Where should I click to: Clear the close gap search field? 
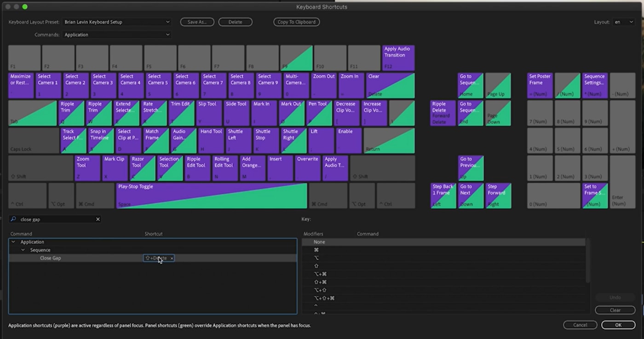pyautogui.click(x=98, y=219)
